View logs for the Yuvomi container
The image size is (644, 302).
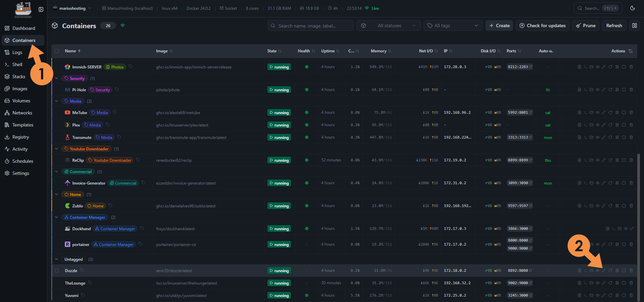pos(579,295)
